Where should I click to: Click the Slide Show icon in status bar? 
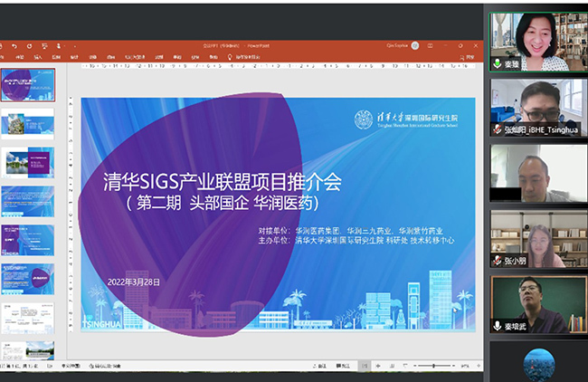click(405, 366)
